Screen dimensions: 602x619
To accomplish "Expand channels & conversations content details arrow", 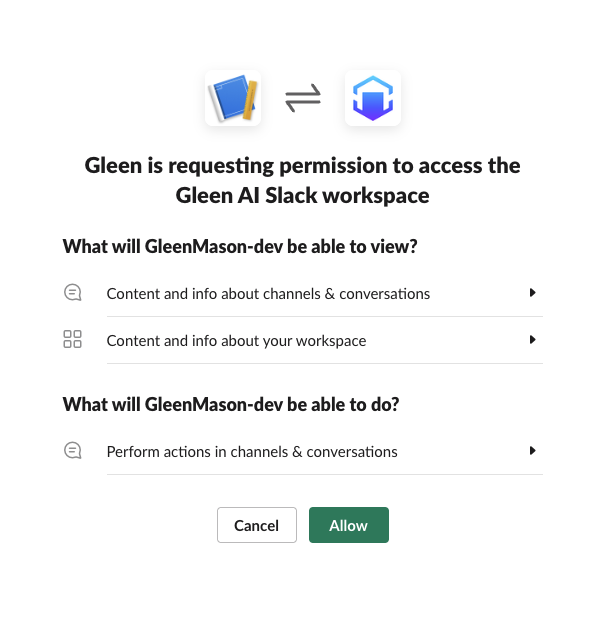I will tap(533, 293).
